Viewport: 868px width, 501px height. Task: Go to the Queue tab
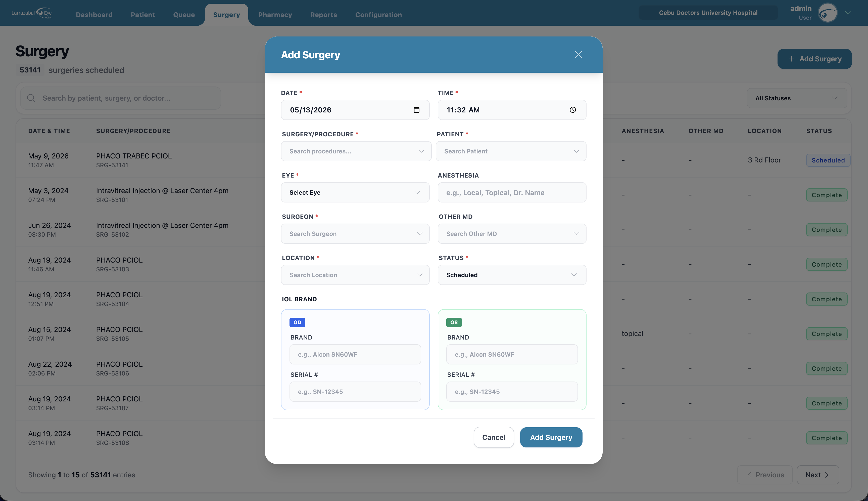point(184,15)
